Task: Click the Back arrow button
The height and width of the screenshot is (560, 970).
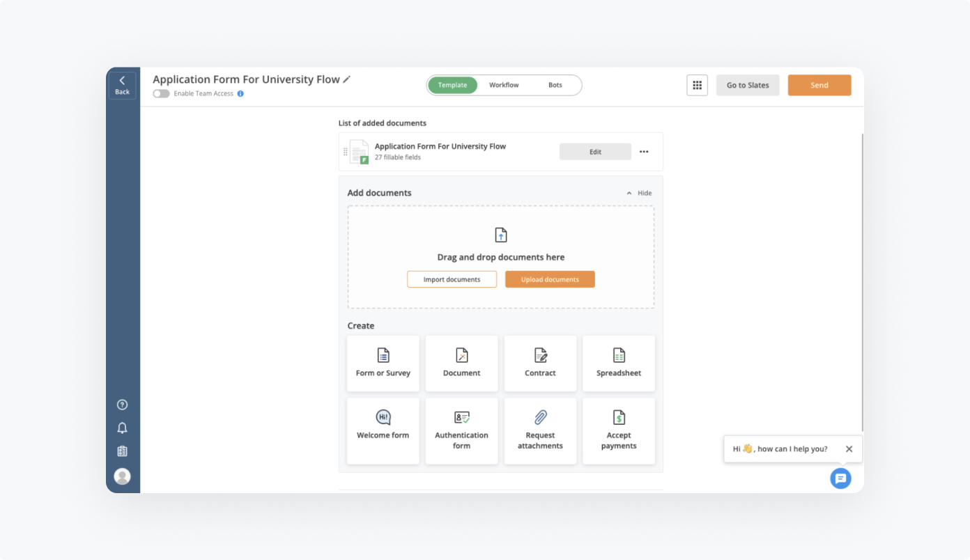Action: pos(123,85)
